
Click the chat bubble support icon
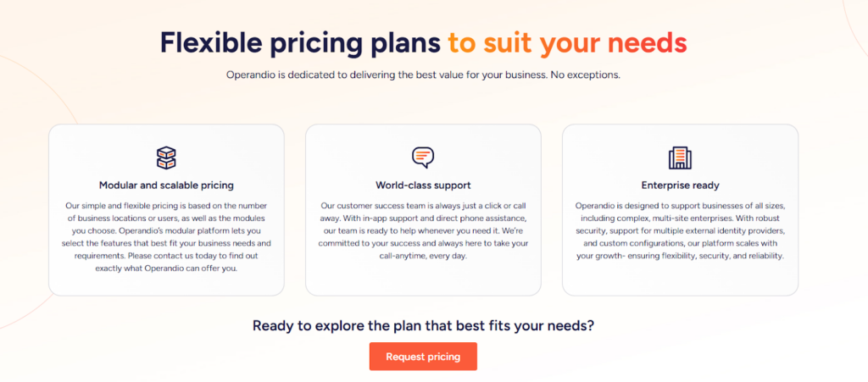[423, 158]
